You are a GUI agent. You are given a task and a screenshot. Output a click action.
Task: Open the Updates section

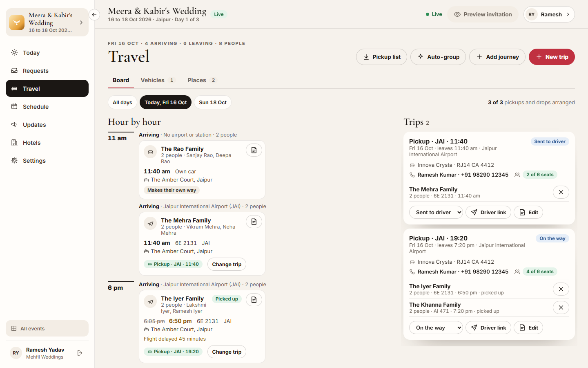[x=47, y=125]
